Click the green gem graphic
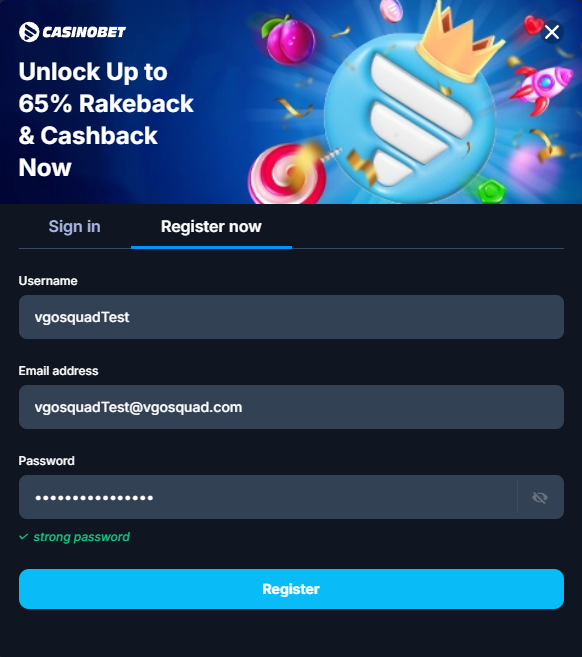Viewport: 582px width, 657px height. [491, 191]
